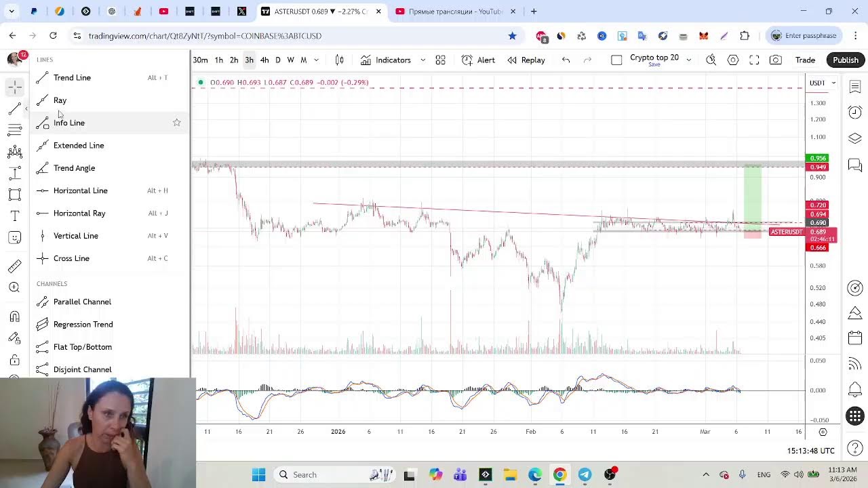
Task: Select the crosshair cursor tool
Action: [14, 87]
